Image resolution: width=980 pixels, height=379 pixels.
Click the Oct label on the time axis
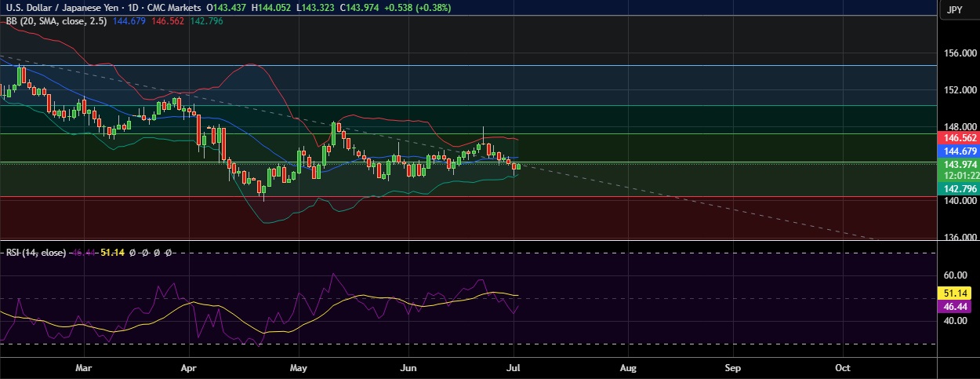pos(843,367)
